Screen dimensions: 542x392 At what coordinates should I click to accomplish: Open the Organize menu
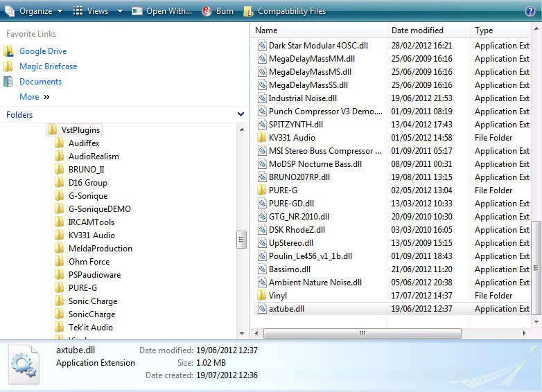(x=33, y=11)
